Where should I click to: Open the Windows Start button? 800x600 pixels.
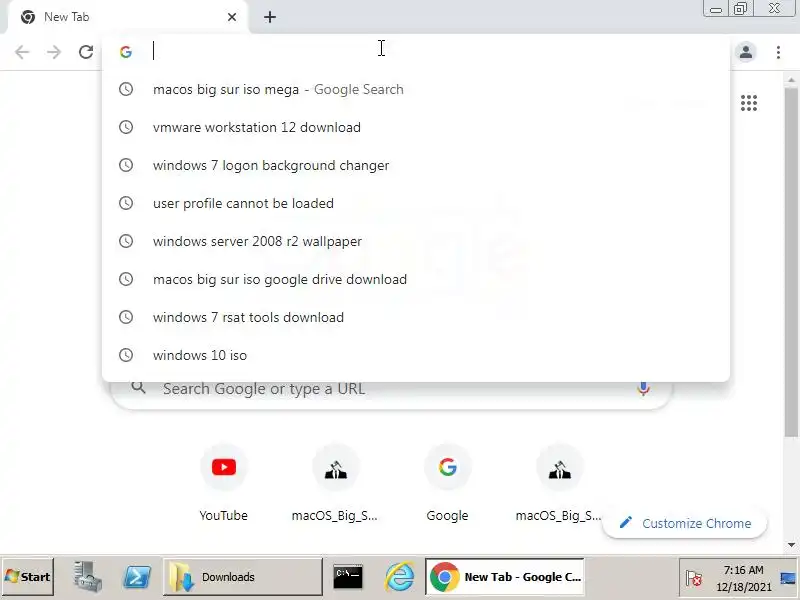point(28,577)
